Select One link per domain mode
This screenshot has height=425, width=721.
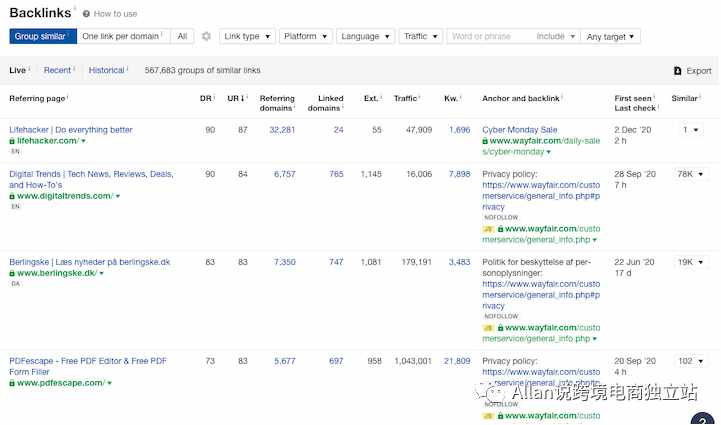click(123, 36)
